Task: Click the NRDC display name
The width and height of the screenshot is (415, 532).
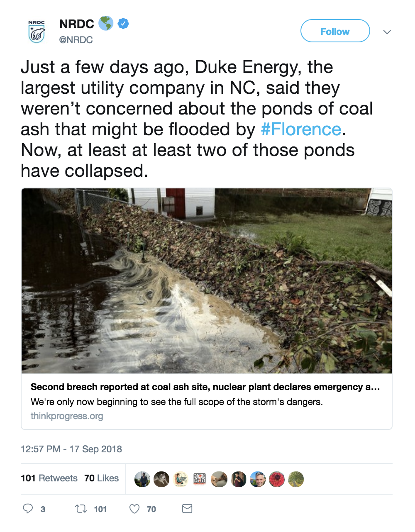Action: pos(77,24)
